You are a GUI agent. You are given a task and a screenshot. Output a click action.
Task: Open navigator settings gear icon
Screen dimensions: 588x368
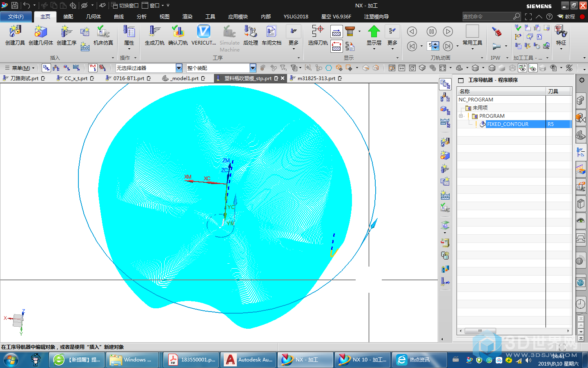pos(582,80)
